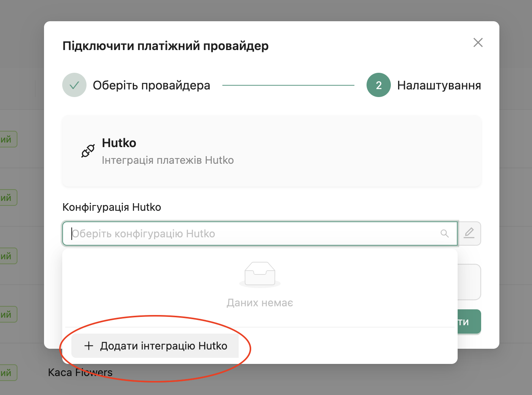This screenshot has height=395, width=532.
Task: Go back to Оберіть провайдера step
Action: (x=151, y=85)
